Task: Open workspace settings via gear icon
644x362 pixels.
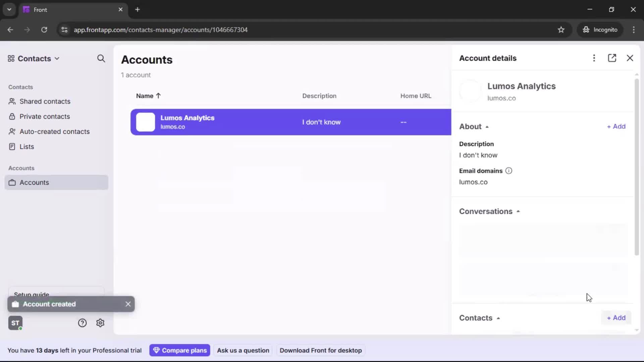Action: point(100,323)
